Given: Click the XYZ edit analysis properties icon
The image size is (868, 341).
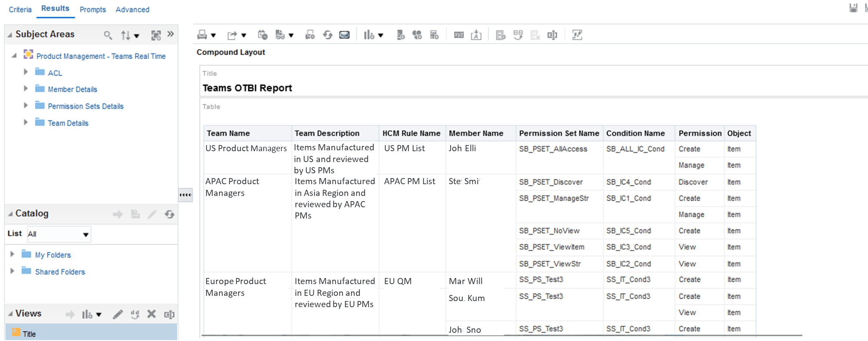Looking at the screenshot, I should click(459, 35).
